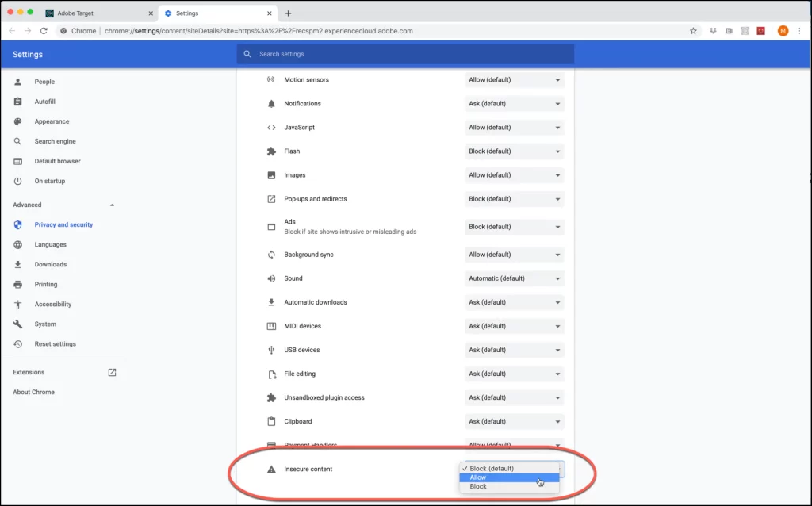Click the bookmark star icon in address bar

click(693, 31)
